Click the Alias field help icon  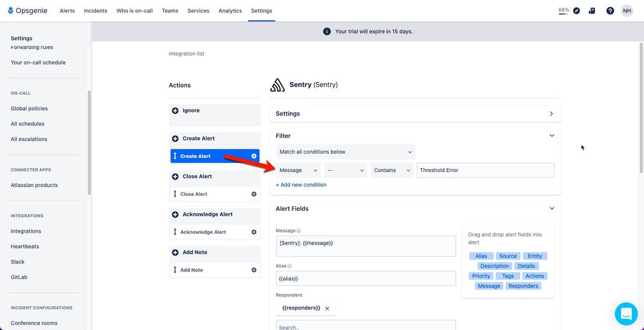[289, 266]
